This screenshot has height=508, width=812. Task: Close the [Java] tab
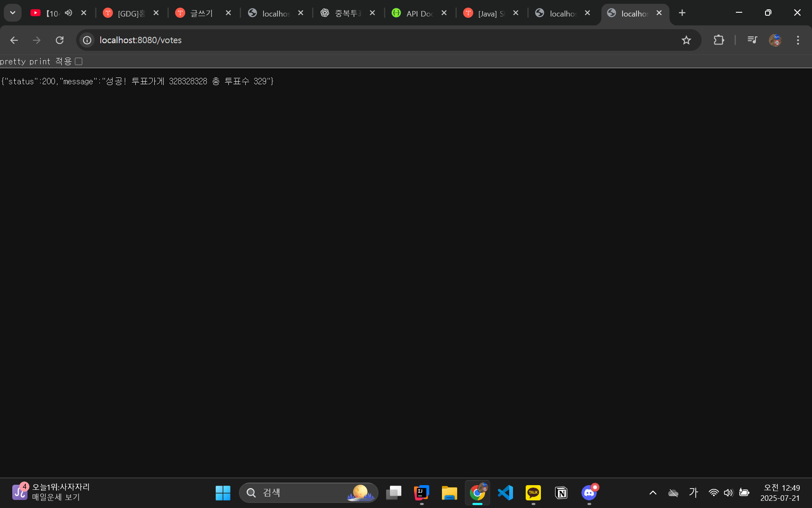tap(516, 13)
